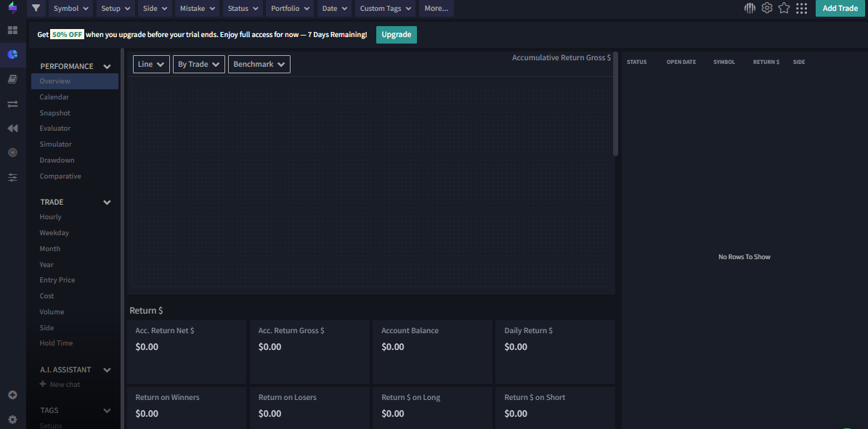Open the Simulator page

click(55, 144)
